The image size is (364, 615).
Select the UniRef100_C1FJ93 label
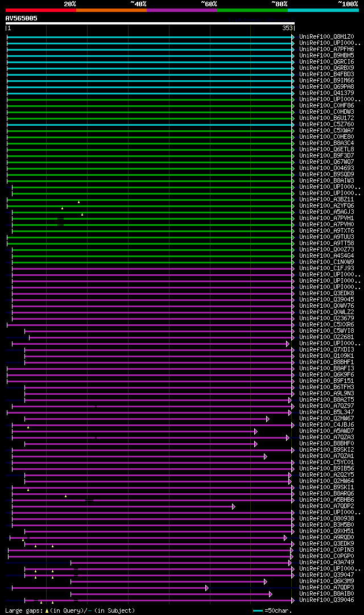(x=326, y=269)
